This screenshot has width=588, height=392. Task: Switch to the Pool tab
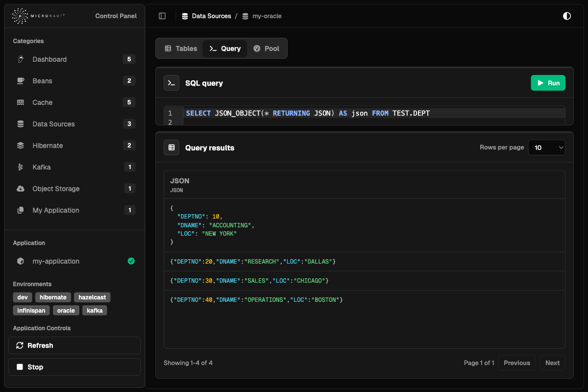click(x=266, y=49)
